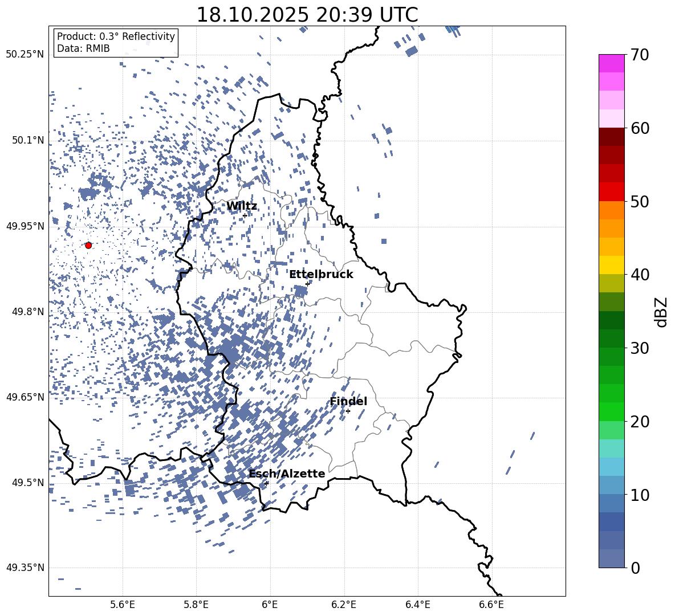Click the colorbar tick label 60
Screen dimensions: 675x616
point(640,128)
